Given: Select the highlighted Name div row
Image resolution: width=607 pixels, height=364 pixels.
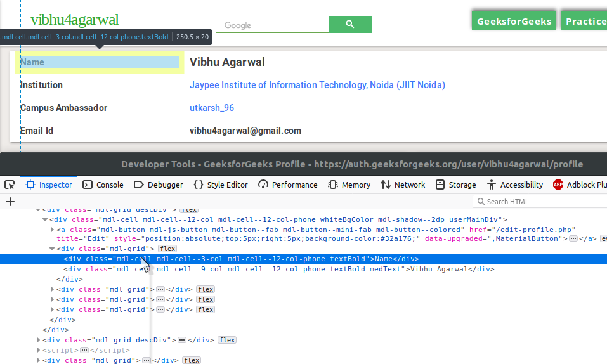Looking at the screenshot, I should point(303,259).
